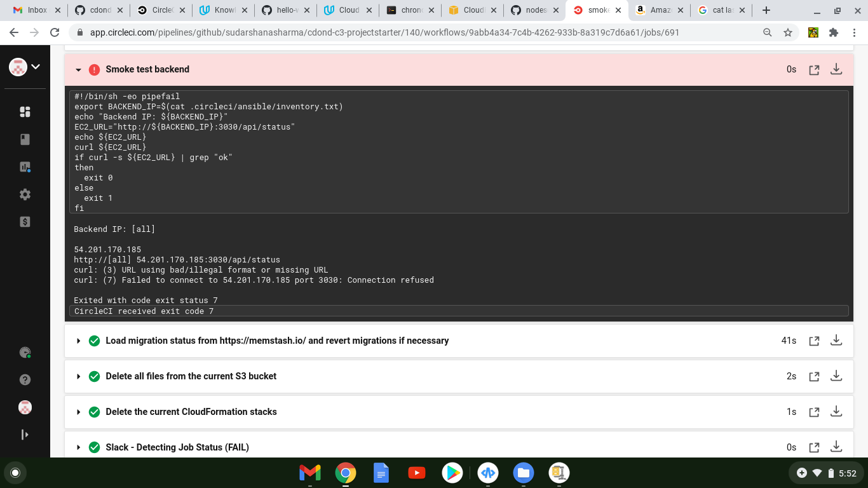Open CircleCI Dashboard icon in sidebar
The height and width of the screenshot is (488, 868).
[25, 112]
